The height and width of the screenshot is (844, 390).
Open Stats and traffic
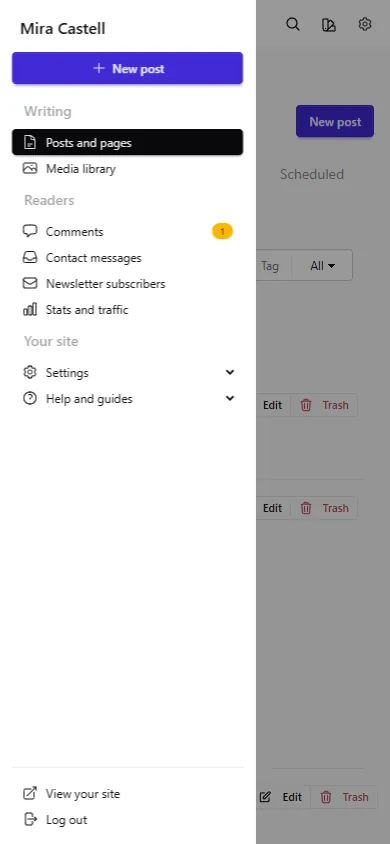point(127,310)
